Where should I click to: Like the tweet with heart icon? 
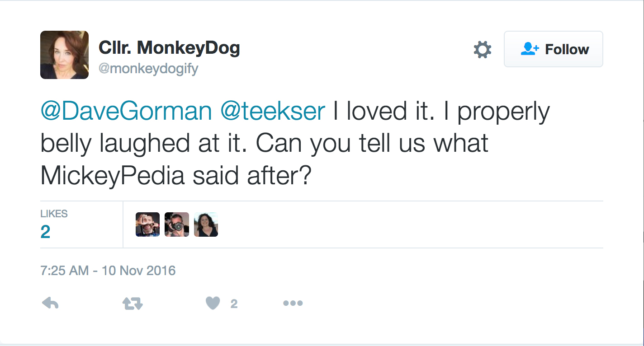213,304
